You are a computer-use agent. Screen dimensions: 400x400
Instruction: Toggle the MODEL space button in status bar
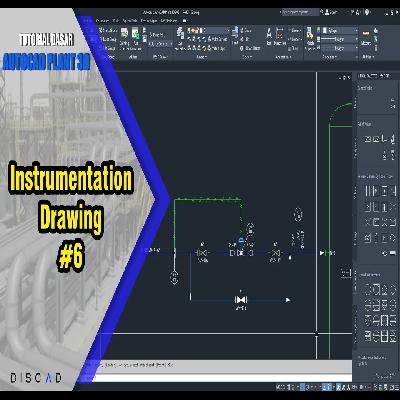point(281,387)
